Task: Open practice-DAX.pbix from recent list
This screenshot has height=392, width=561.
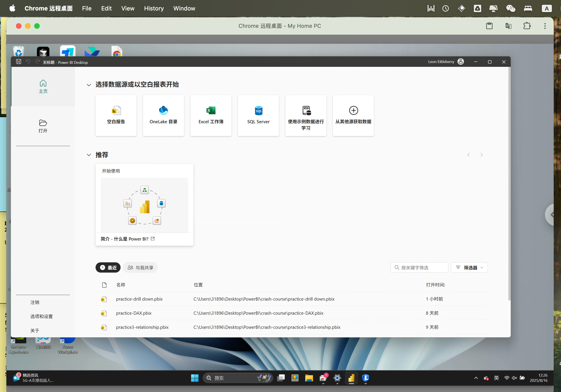Action: (x=134, y=313)
